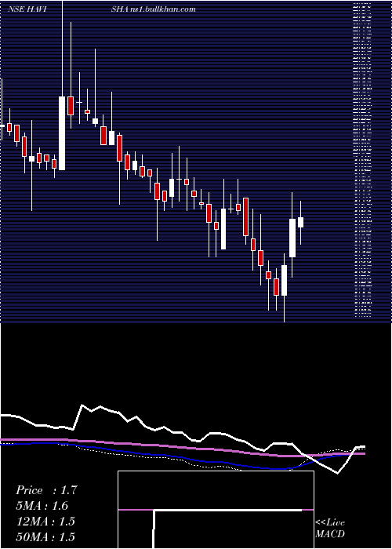Image resolution: width=392 pixels, height=549 pixels.
Task: Click the '5MA : 1.6' value
Action: (x=42, y=506)
